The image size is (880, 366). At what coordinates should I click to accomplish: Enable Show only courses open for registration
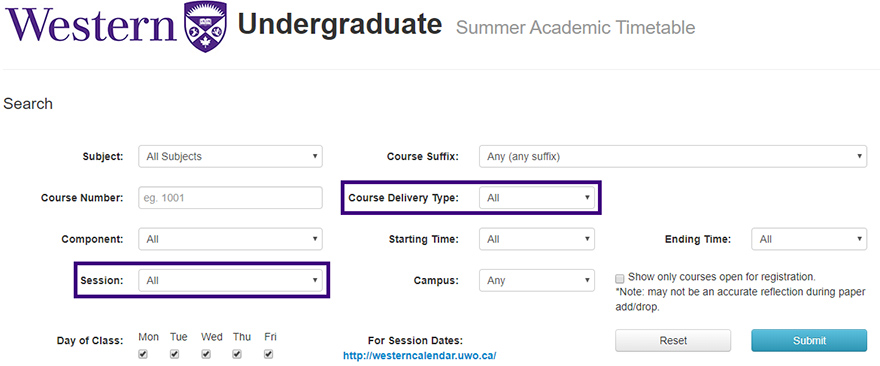point(620,278)
